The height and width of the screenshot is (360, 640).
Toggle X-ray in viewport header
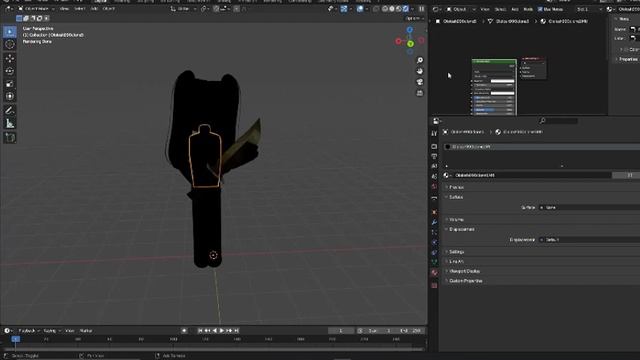point(376,9)
